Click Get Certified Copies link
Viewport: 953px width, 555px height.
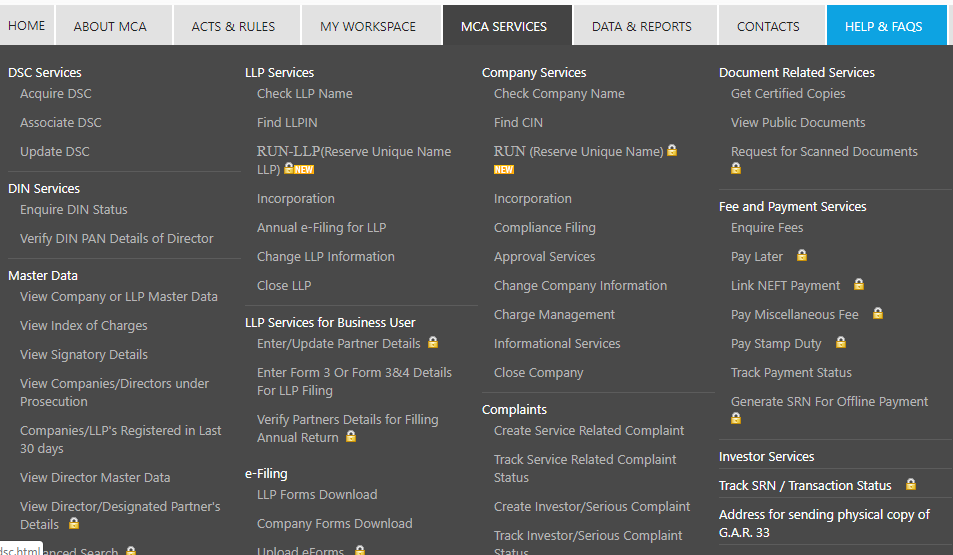tap(788, 94)
